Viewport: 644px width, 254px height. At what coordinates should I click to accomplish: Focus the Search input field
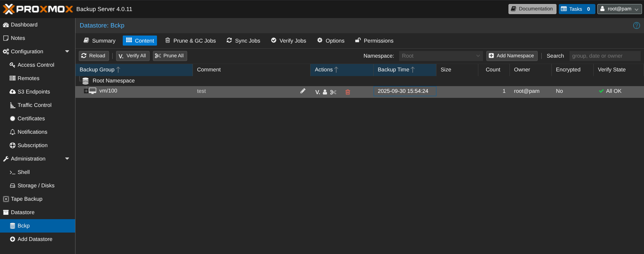[604, 56]
